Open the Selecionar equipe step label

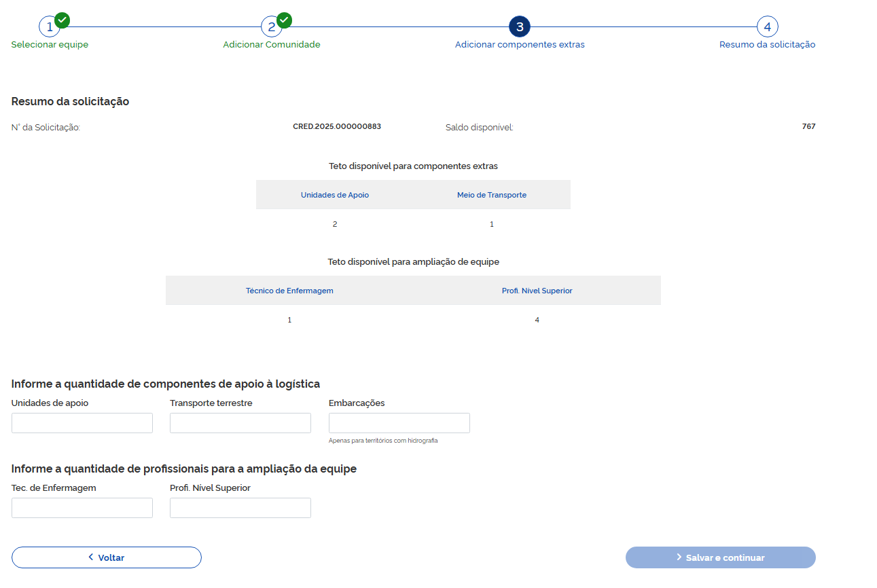(x=50, y=45)
